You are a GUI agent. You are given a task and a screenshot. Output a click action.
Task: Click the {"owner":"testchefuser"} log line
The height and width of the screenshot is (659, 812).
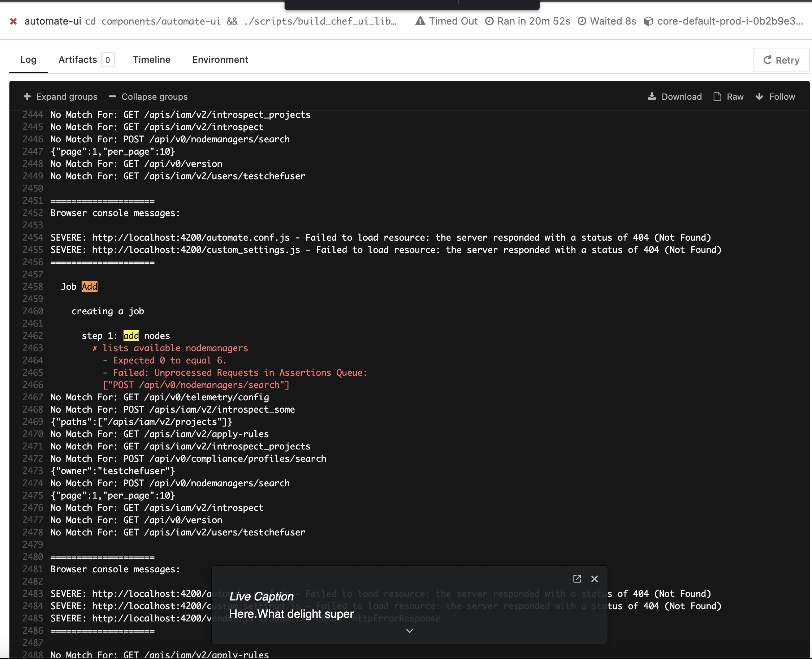[113, 471]
